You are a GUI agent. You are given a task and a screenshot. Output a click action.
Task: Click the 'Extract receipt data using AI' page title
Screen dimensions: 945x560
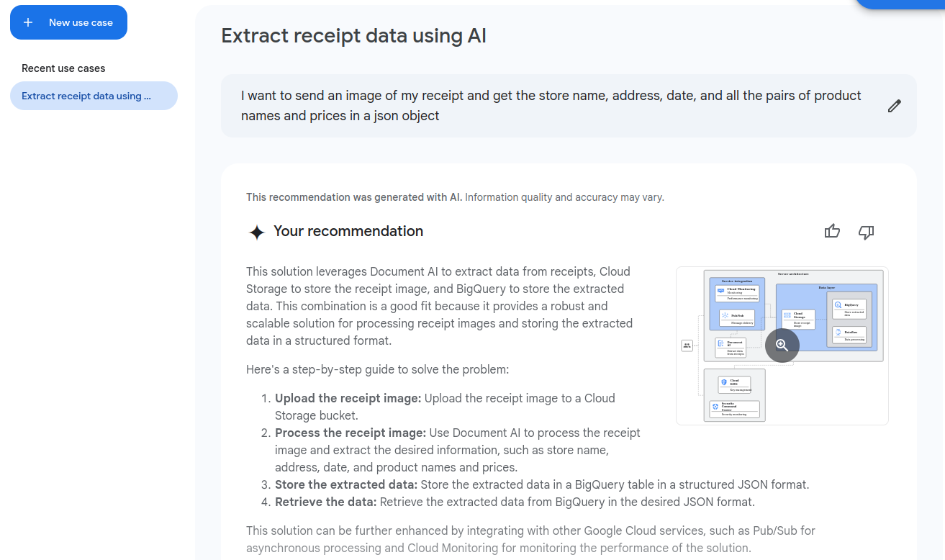click(x=353, y=35)
